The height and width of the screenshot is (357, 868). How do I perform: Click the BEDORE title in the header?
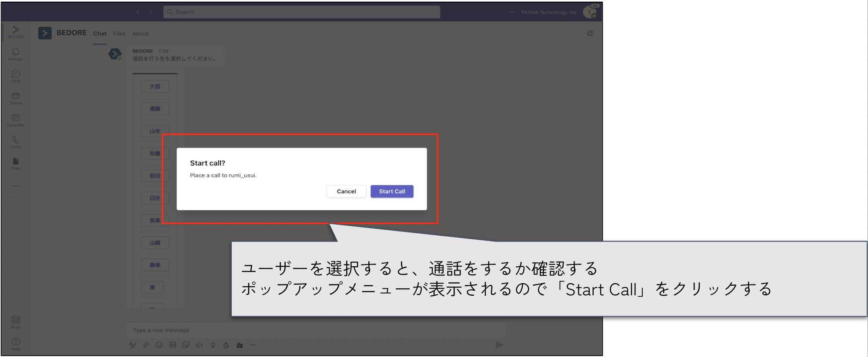(71, 33)
